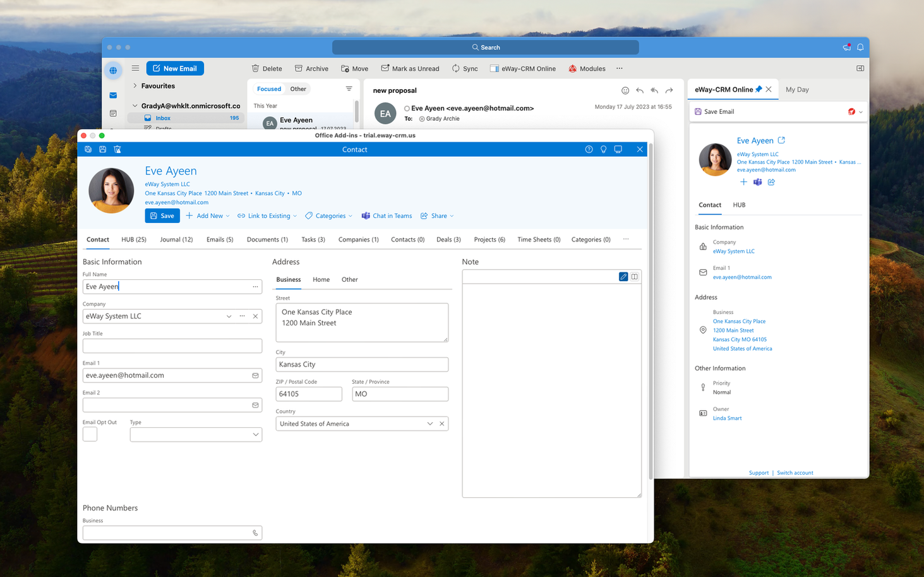Click Save and Close icon in Contact title bar
The image size is (924, 577).
tap(88, 150)
